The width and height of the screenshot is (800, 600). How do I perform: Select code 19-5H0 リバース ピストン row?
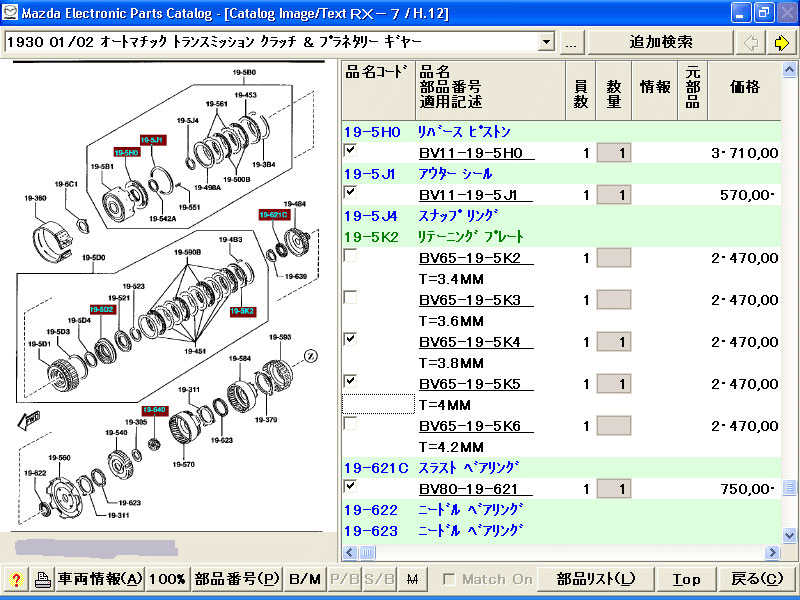[x=561, y=132]
